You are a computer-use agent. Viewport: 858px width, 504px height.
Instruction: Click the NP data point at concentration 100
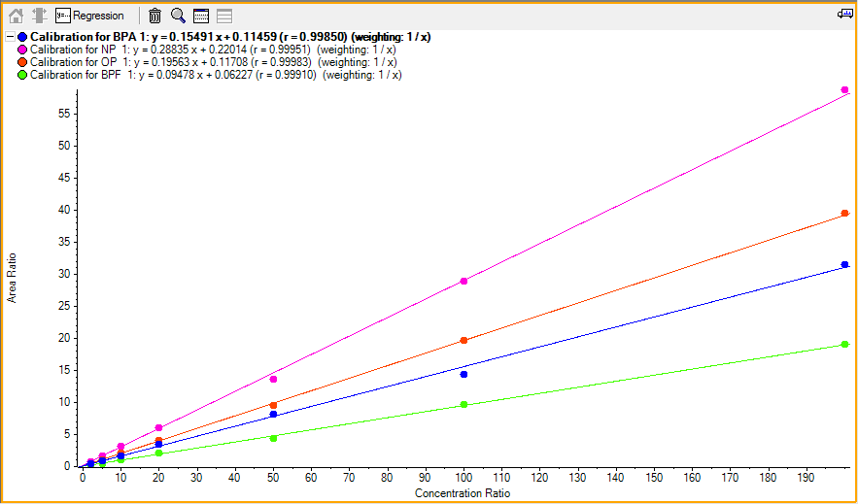point(464,281)
